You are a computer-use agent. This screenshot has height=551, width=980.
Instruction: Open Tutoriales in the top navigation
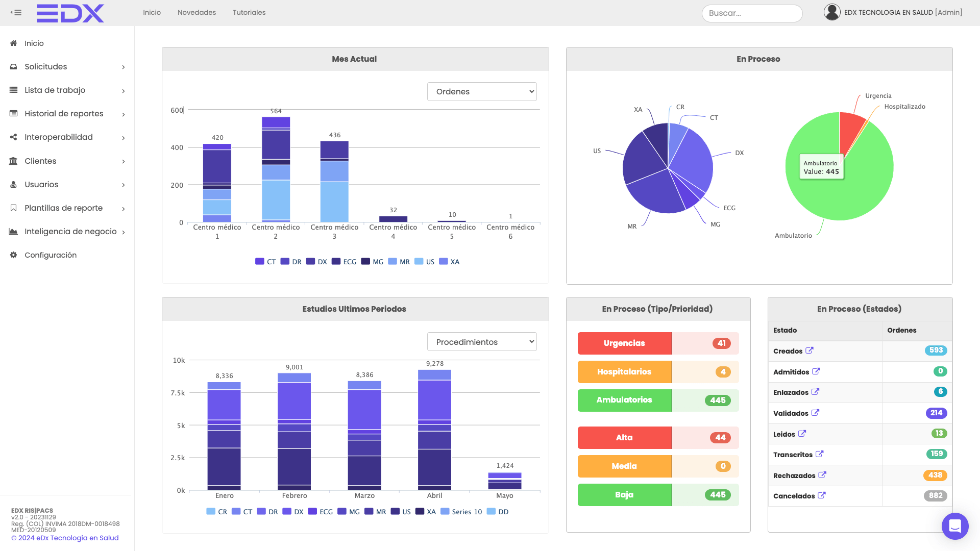[x=249, y=12]
